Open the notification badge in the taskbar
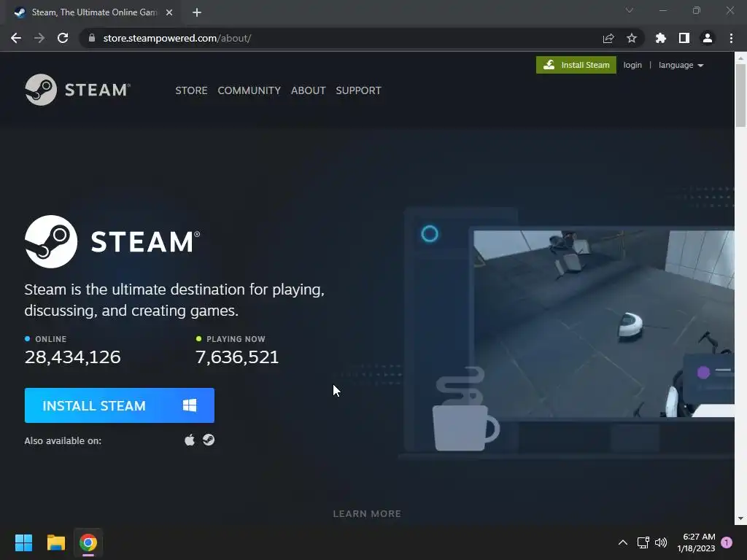The image size is (747, 560). tap(727, 542)
